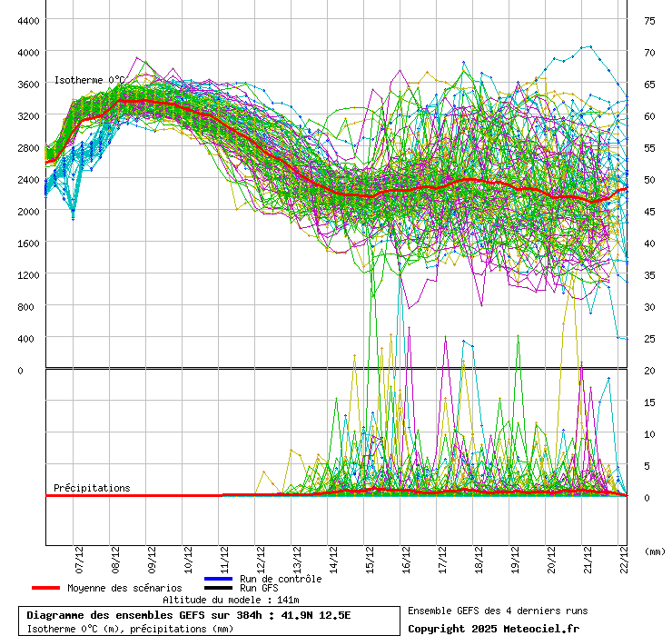
Task: Click the Diagramme des ensembles GEFS title
Action: pos(189,615)
